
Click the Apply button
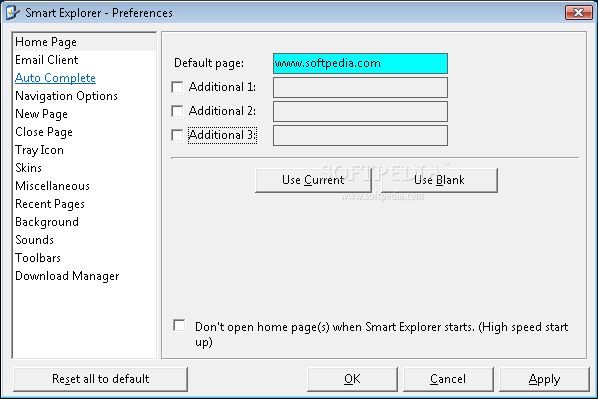(x=544, y=379)
